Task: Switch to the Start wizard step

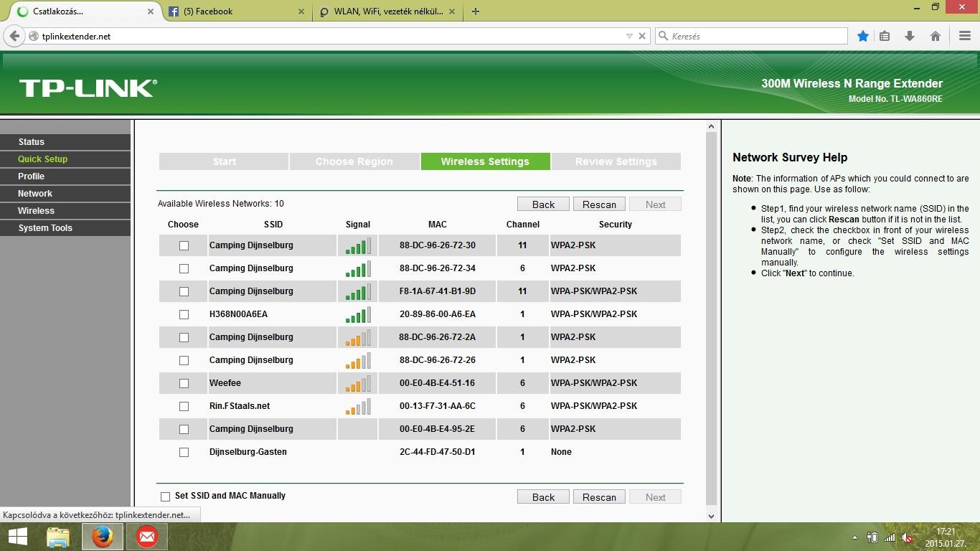Action: coord(224,161)
